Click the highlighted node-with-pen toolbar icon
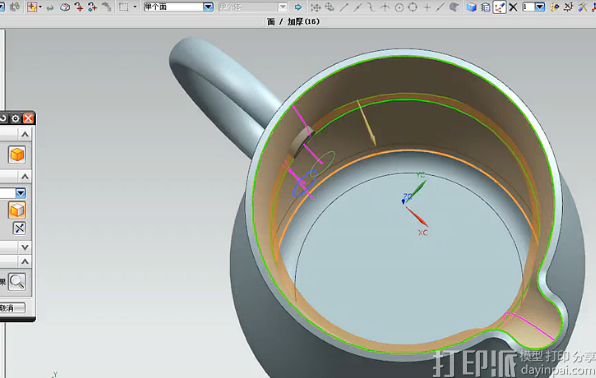 click(x=499, y=7)
